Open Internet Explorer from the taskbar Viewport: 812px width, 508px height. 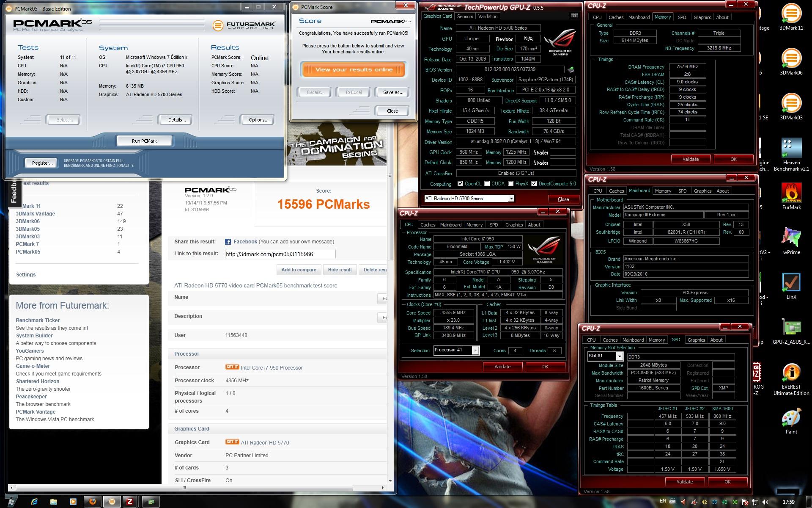click(34, 502)
